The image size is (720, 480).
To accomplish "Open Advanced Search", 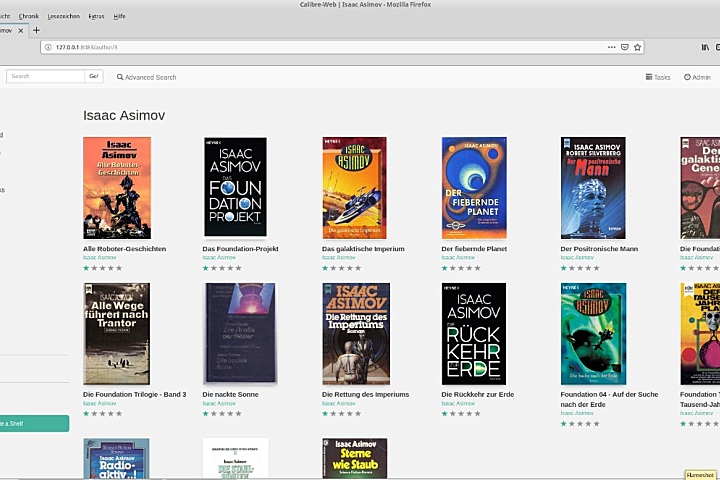I will (146, 77).
